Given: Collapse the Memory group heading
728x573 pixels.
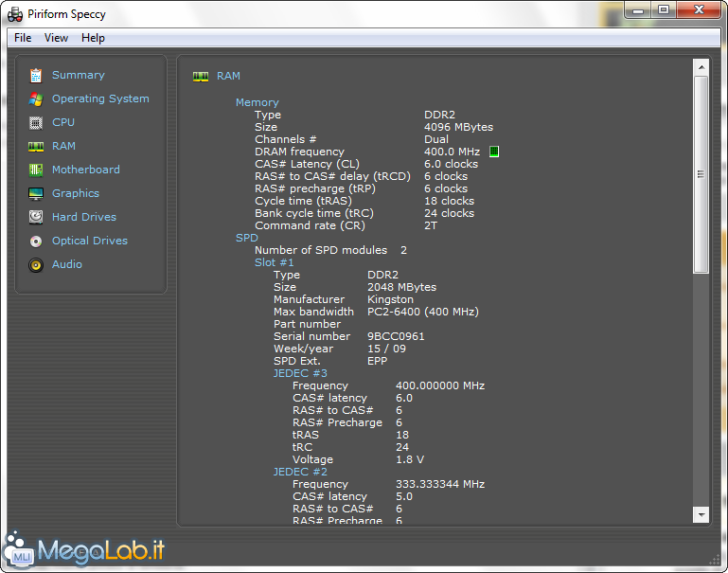Looking at the screenshot, I should coord(257,102).
